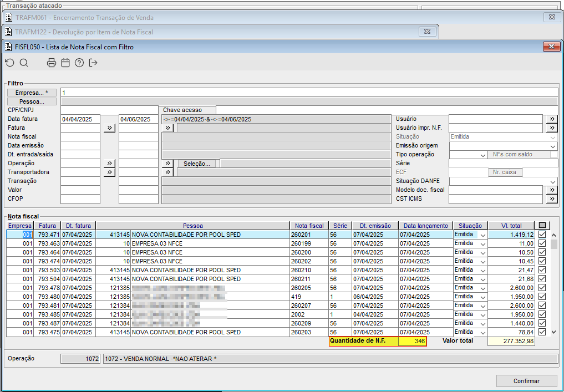Click second lookup arrow in Operação row

(167, 163)
